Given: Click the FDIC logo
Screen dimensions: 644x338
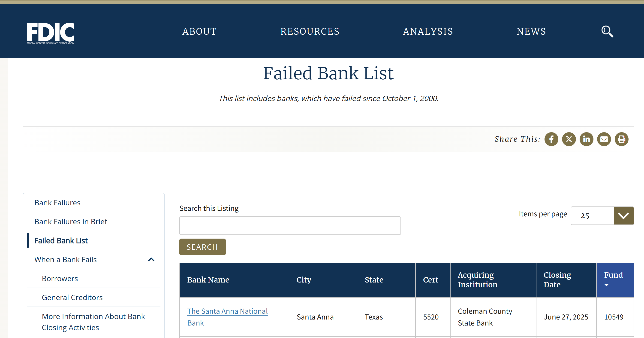Looking at the screenshot, I should [50, 33].
